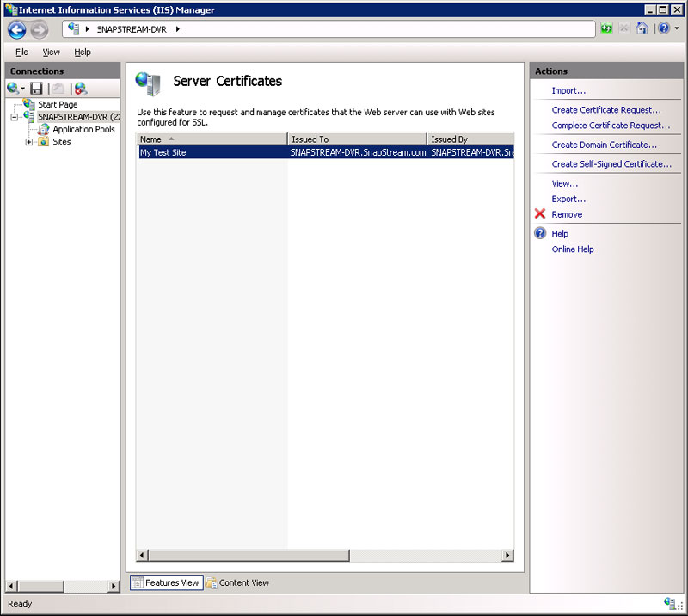Refresh the page with the green icon

606,28
